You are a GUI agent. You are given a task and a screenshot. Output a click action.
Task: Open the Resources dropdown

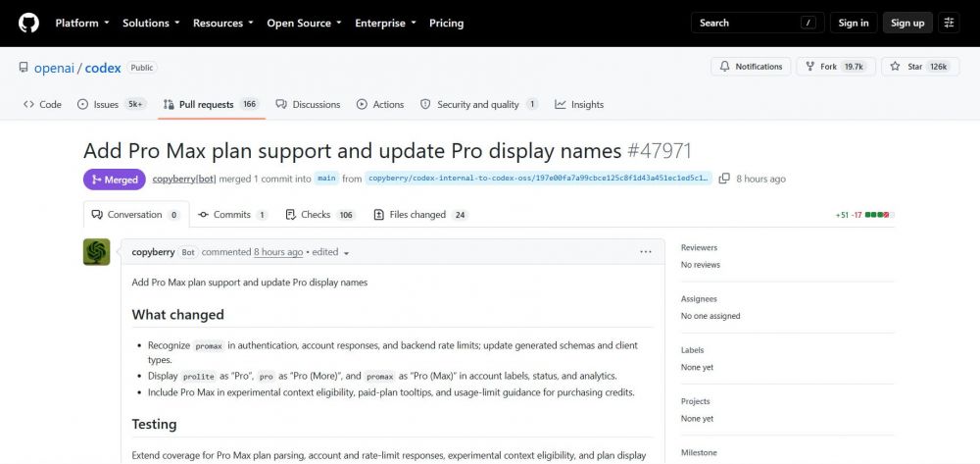tap(222, 24)
